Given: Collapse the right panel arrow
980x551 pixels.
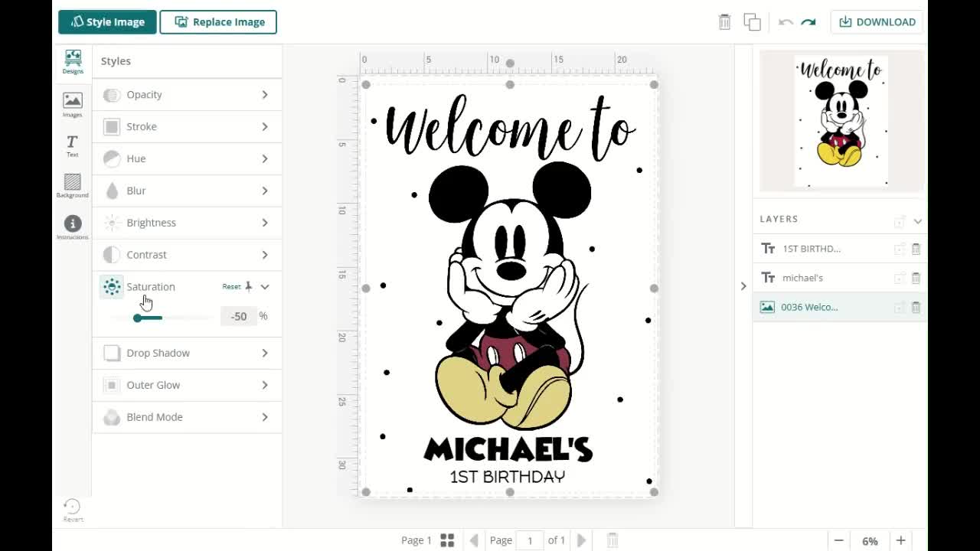Looking at the screenshot, I should coord(743,286).
